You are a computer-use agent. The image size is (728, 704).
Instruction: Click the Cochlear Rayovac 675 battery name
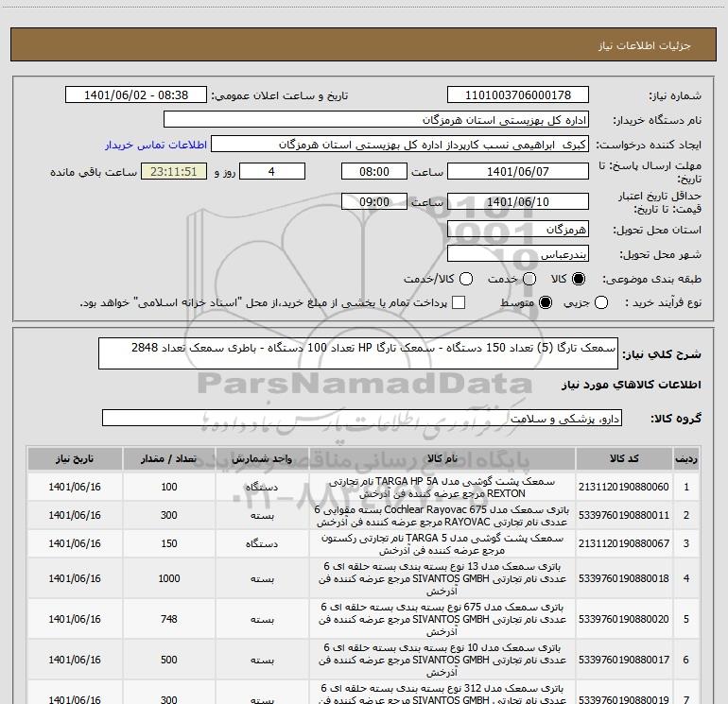point(442,516)
